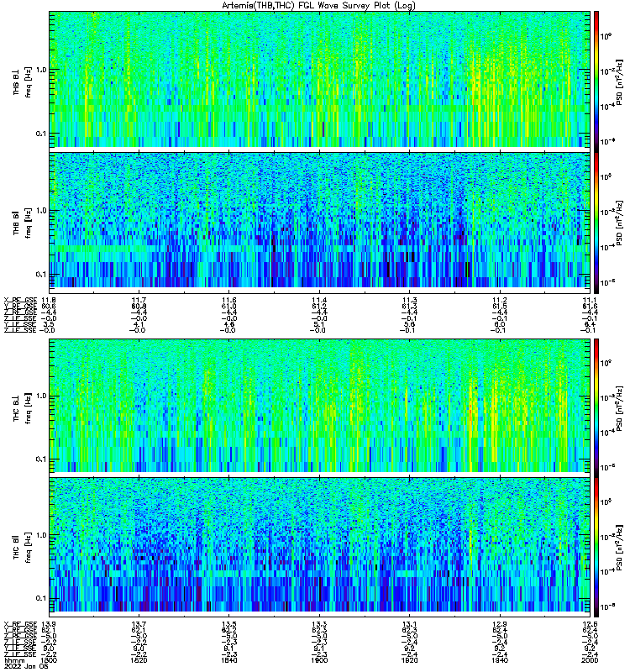630x672 pixels.
Task: Click the 'PSD [nT²/Hz]' label of THC B∥ color bar
Action: point(620,549)
